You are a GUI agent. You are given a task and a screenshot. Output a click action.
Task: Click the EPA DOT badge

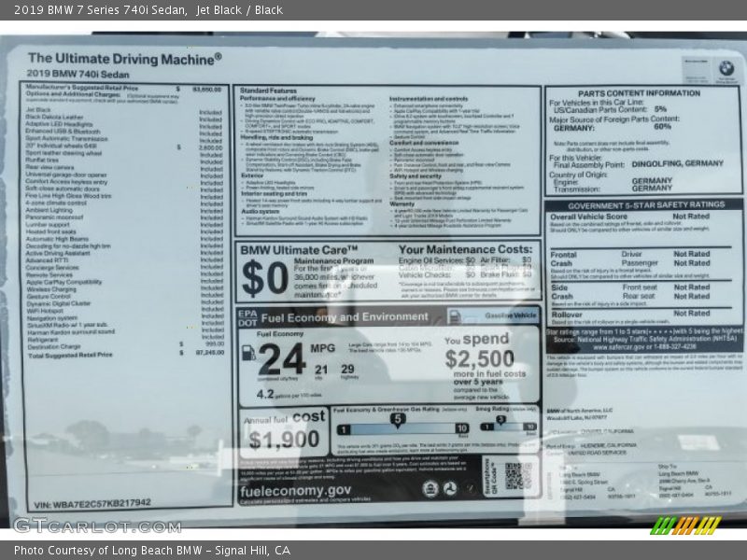(x=247, y=317)
